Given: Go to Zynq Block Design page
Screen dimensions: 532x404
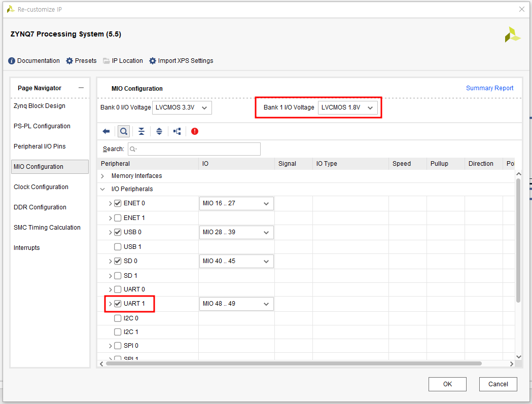Looking at the screenshot, I should click(x=40, y=106).
